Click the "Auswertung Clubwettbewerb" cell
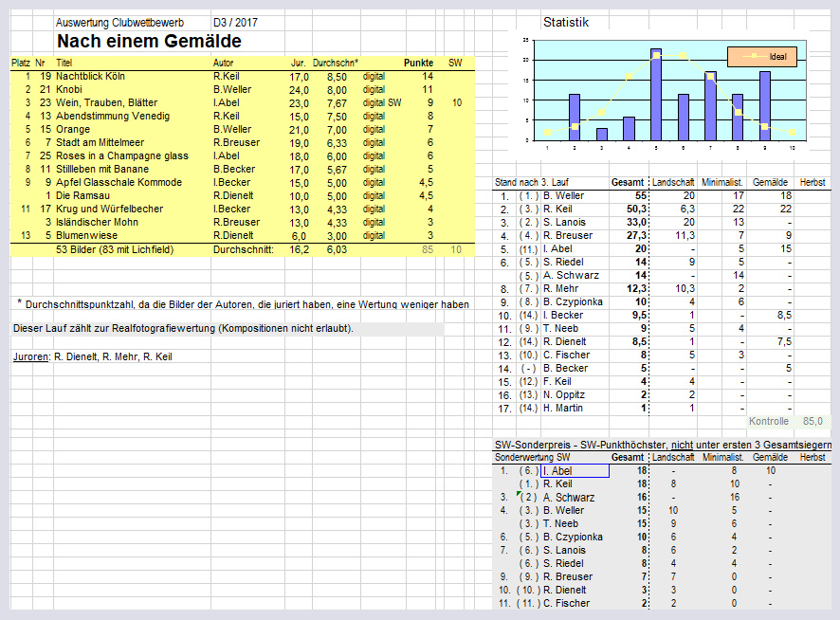This screenshot has height=620, width=840. (119, 23)
